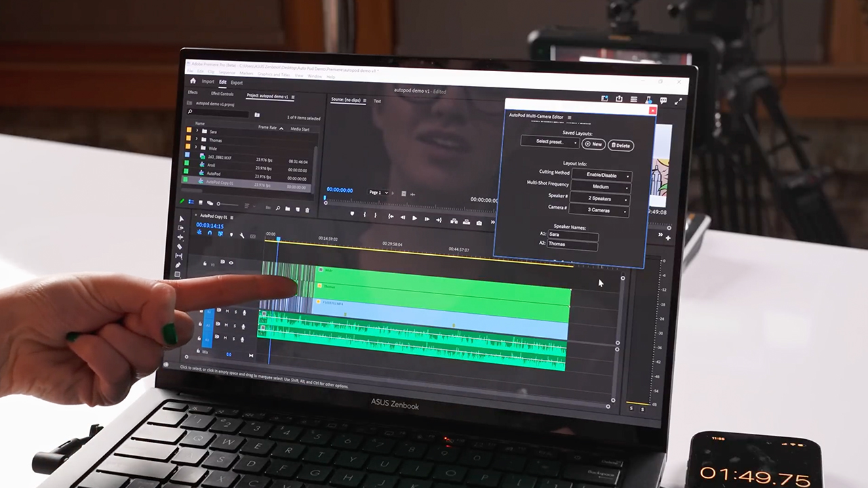Screen dimensions: 868x488
Task: Switch to the Export tab
Action: point(237,83)
